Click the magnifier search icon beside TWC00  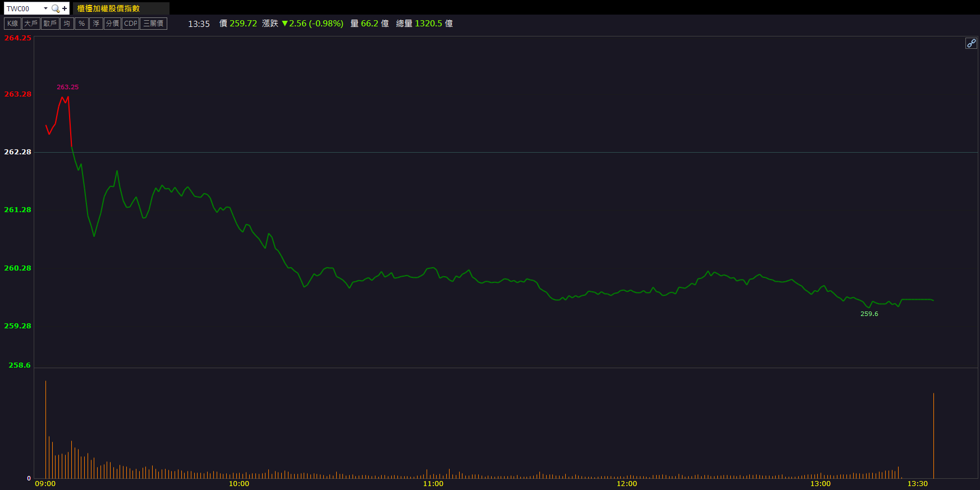click(55, 8)
